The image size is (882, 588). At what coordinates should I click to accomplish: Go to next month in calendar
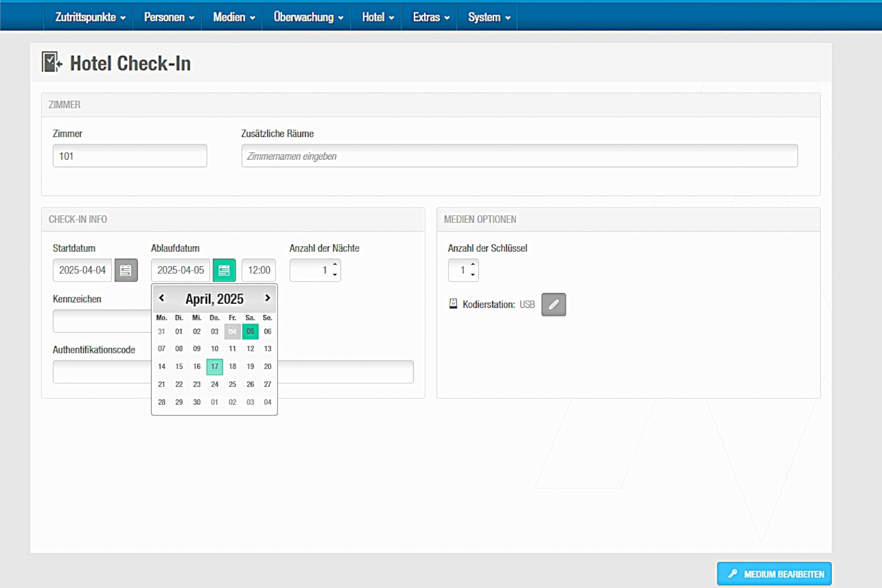pos(268,298)
